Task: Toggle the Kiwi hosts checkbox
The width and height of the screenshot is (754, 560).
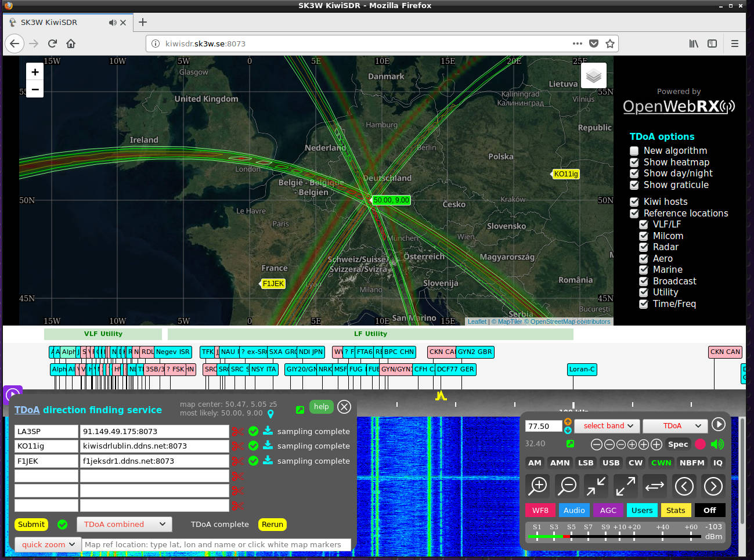Action: (634, 202)
